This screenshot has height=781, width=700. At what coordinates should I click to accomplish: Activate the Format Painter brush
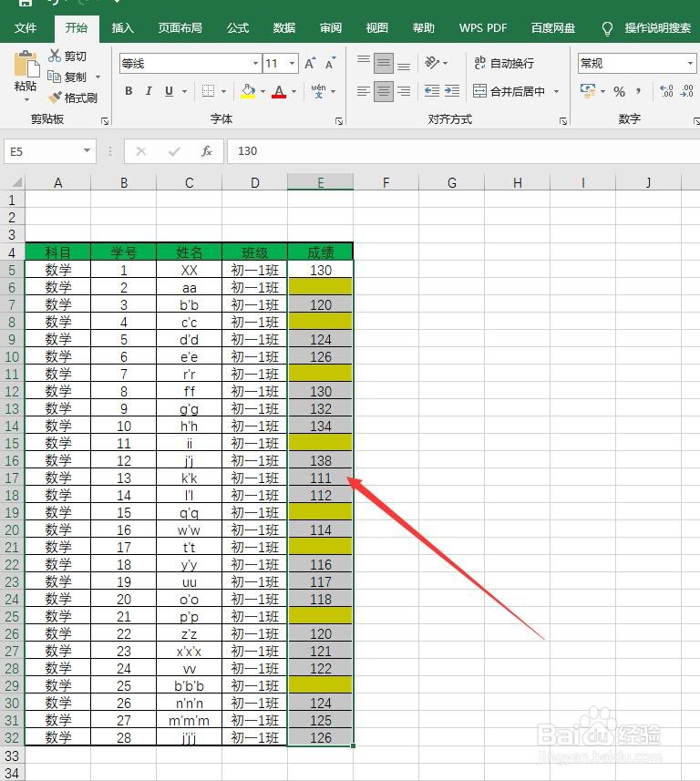click(x=55, y=98)
